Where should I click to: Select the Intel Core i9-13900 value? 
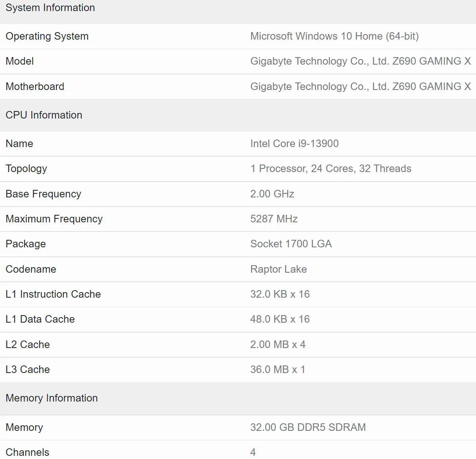pyautogui.click(x=294, y=143)
